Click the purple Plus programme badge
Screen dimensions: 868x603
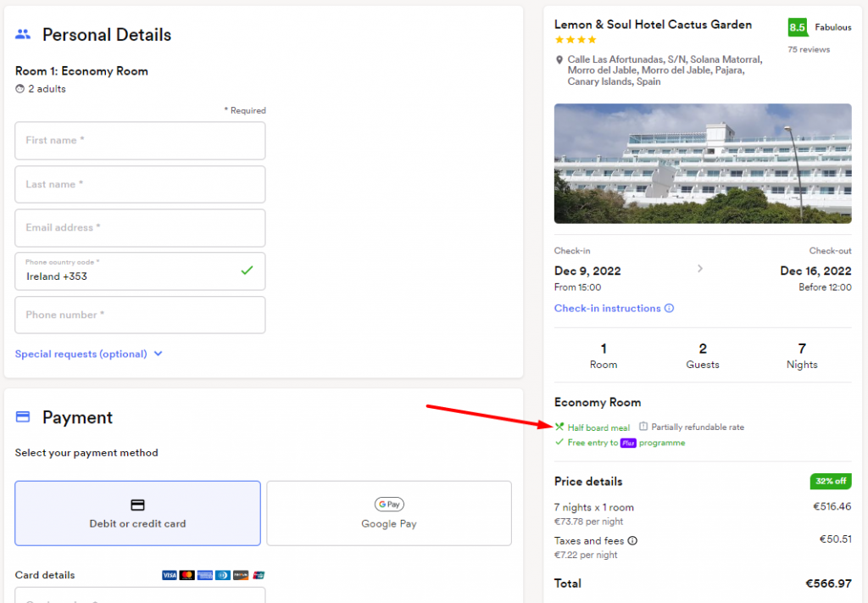click(628, 443)
